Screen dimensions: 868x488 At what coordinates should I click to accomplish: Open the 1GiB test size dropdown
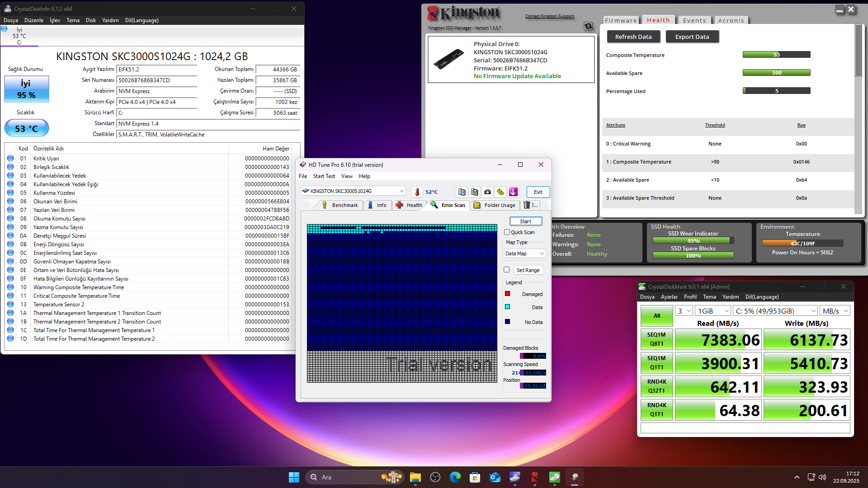point(713,311)
